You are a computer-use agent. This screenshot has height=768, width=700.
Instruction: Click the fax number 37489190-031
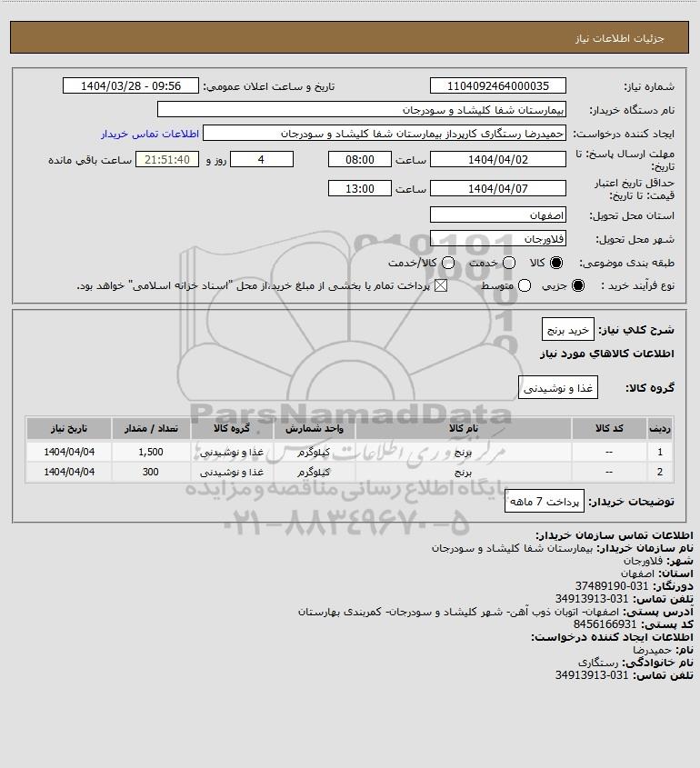(x=611, y=586)
